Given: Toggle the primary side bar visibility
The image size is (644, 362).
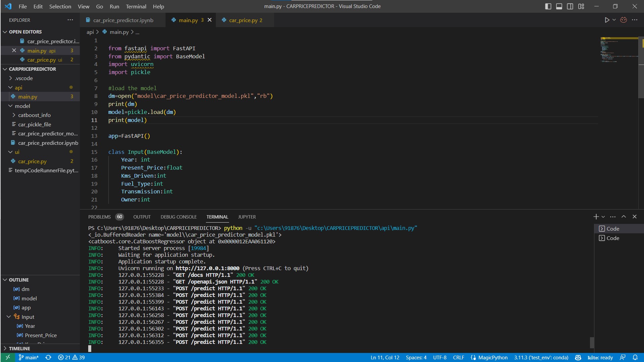Looking at the screenshot, I should coord(548,6).
